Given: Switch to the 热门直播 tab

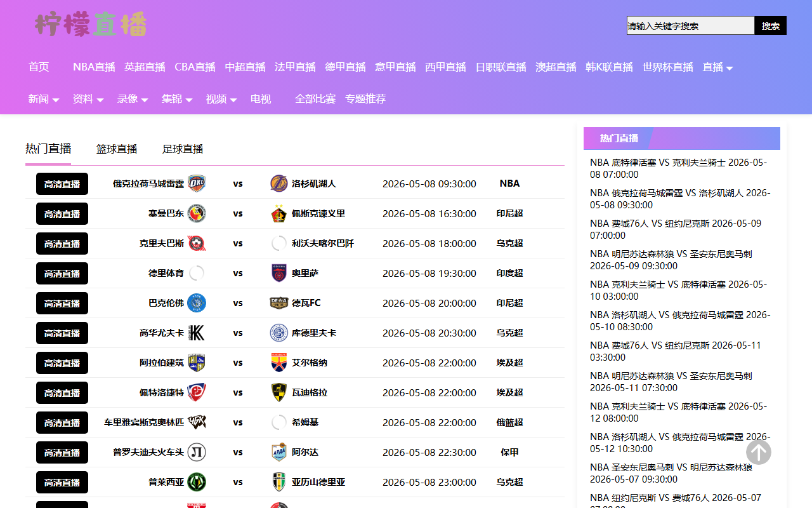Looking at the screenshot, I should click(x=48, y=149).
